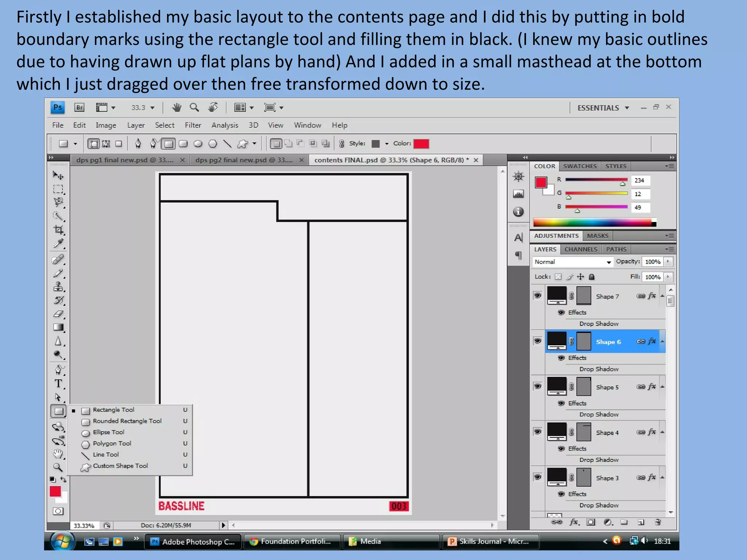Click the Bridge launch icon
Viewport: 747px width, 560px height.
coord(79,108)
